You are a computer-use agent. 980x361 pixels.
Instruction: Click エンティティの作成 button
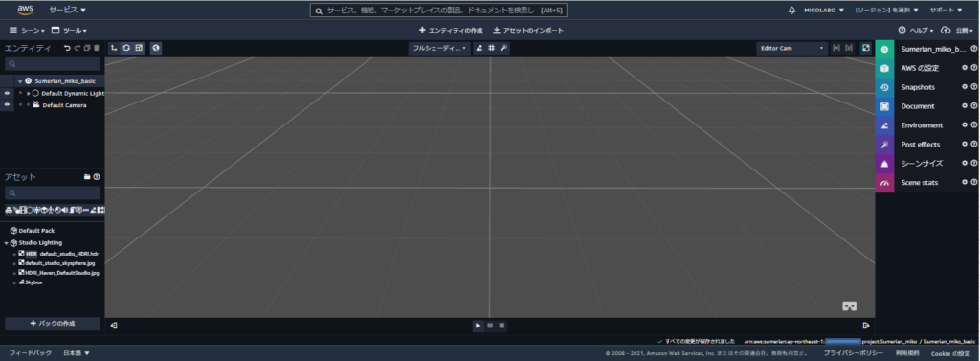pos(451,30)
